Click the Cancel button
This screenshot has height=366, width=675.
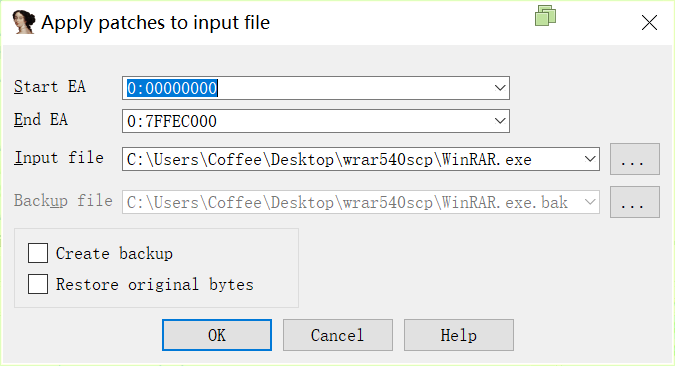pyautogui.click(x=338, y=335)
